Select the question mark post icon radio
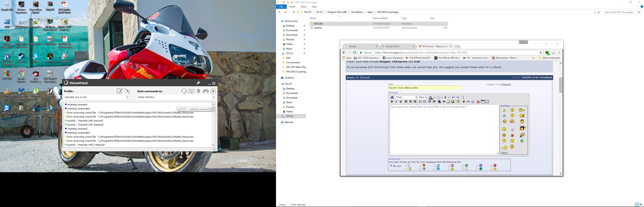Viewport: 644px width, 207px height. (x=435, y=169)
